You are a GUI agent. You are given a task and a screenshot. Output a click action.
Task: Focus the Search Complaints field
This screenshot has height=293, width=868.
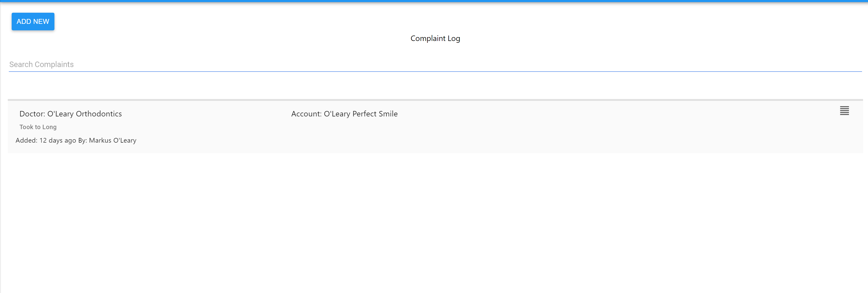click(x=435, y=64)
